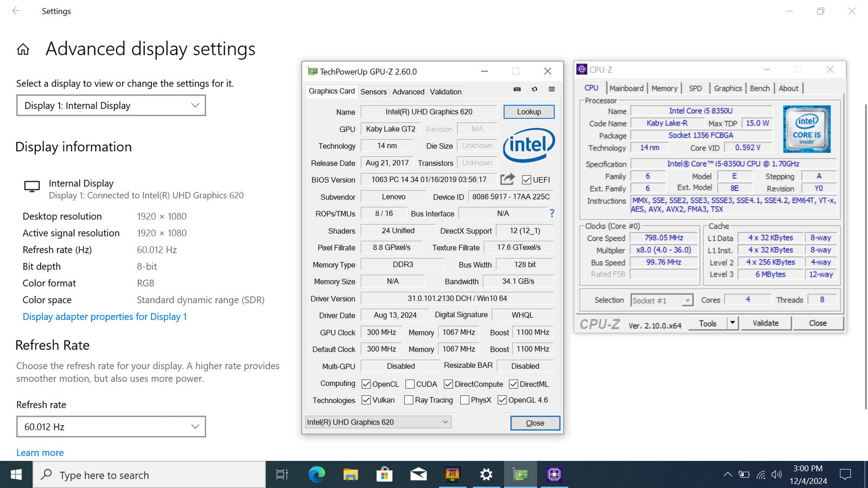Switch to the Validation tab in GPU-Z
The width and height of the screenshot is (868, 488).
pos(445,92)
